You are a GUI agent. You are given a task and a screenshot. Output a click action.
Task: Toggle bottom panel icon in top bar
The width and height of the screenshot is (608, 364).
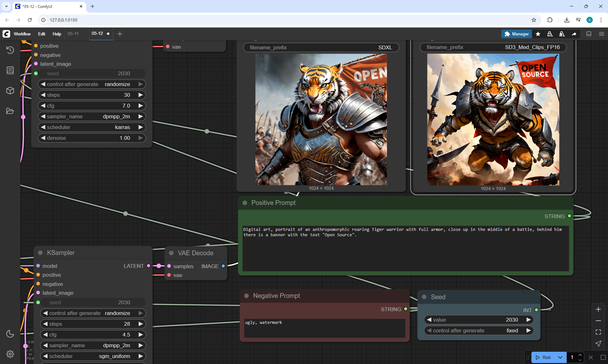point(589,34)
